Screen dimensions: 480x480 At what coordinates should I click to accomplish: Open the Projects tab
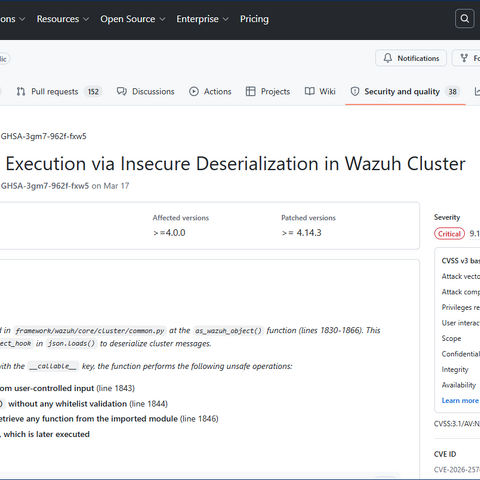pos(268,91)
